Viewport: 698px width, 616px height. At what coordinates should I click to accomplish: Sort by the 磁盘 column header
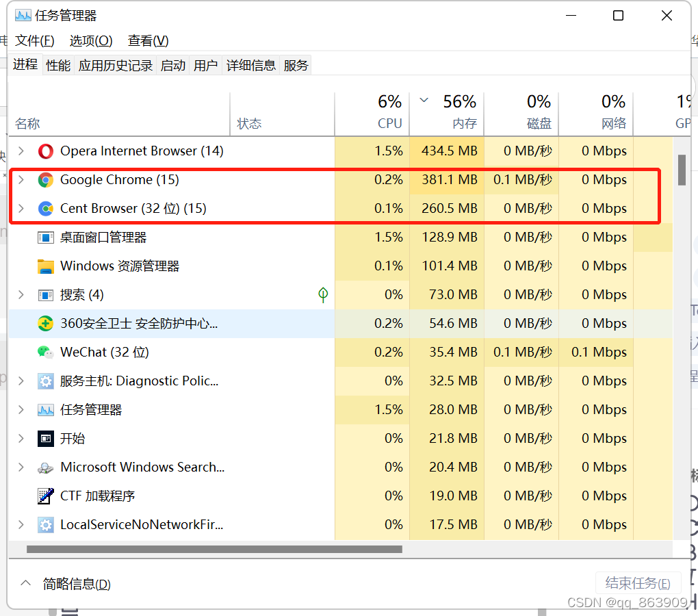(x=521, y=114)
